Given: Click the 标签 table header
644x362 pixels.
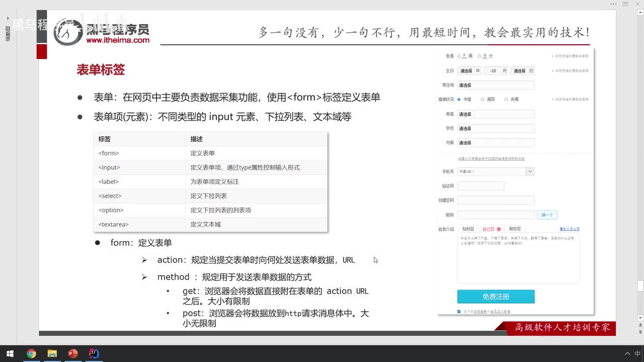Looking at the screenshot, I should pos(139,139).
